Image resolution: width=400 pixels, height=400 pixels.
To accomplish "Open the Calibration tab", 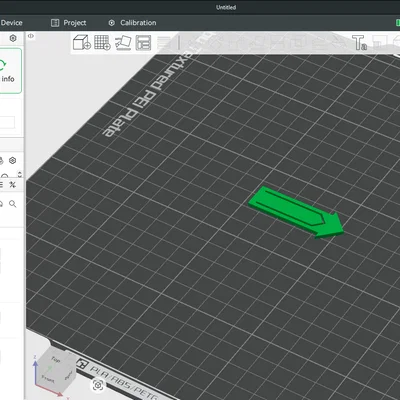I will click(132, 23).
